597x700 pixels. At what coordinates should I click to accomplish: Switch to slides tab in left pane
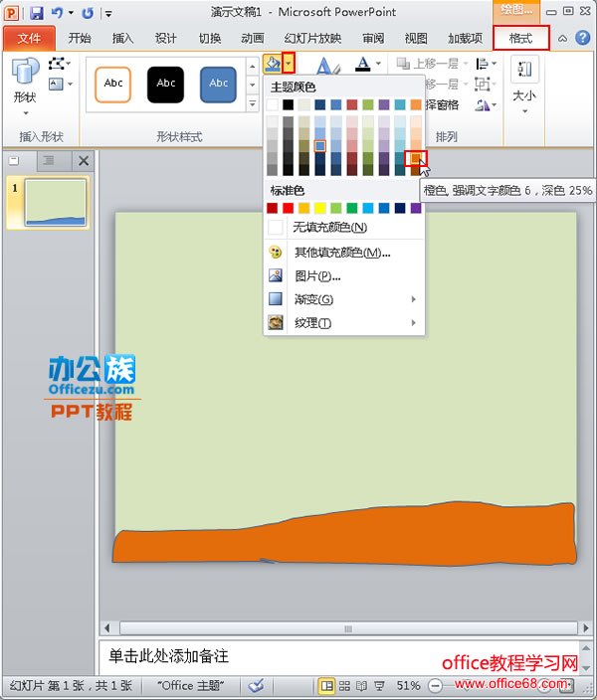(x=14, y=161)
